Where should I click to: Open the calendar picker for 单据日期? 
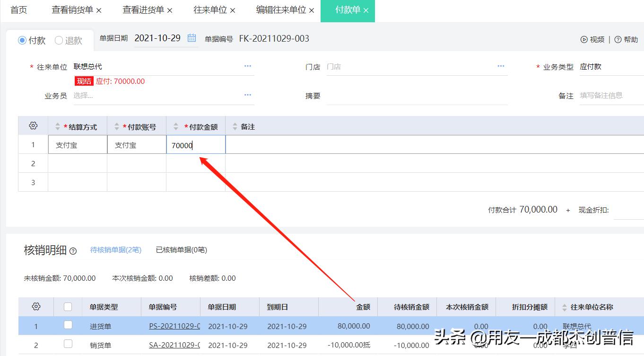coord(191,38)
